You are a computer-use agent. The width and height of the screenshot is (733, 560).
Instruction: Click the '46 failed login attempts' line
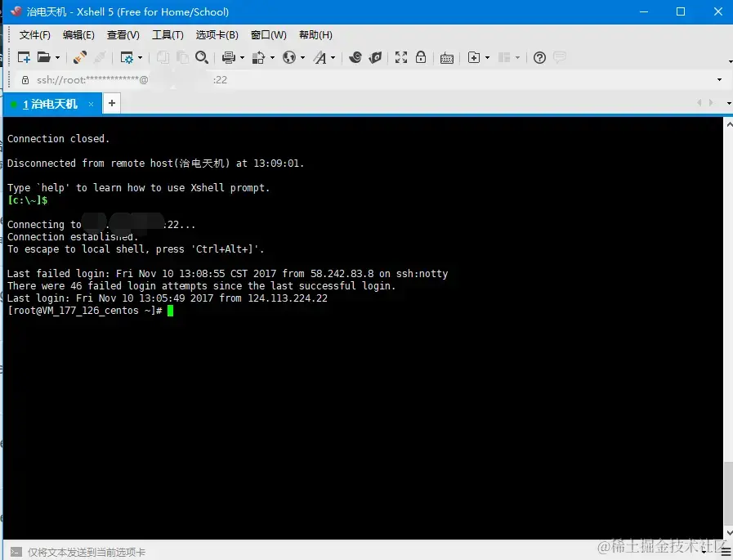pos(202,286)
